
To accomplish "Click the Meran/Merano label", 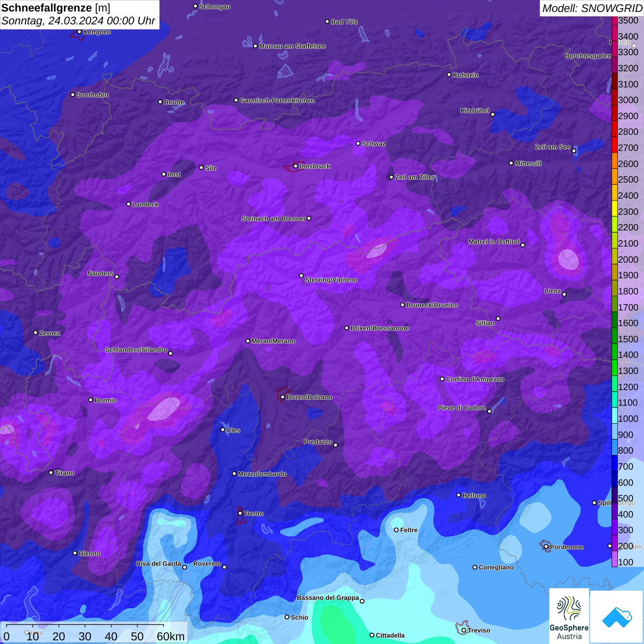I will tap(273, 341).
